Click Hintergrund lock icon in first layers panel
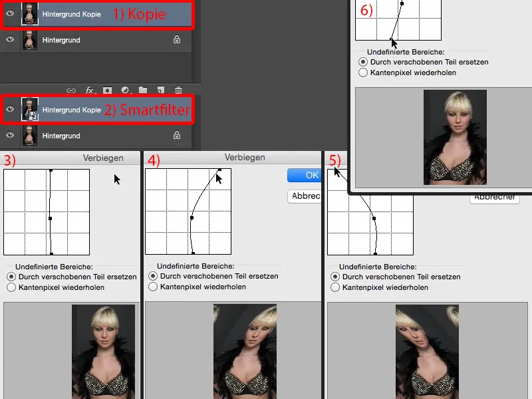 click(177, 39)
